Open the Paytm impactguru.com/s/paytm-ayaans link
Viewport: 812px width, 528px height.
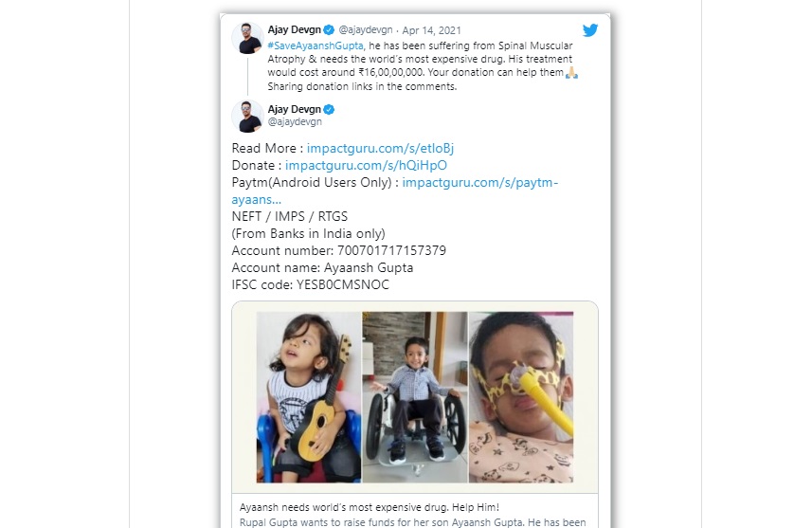480,183
